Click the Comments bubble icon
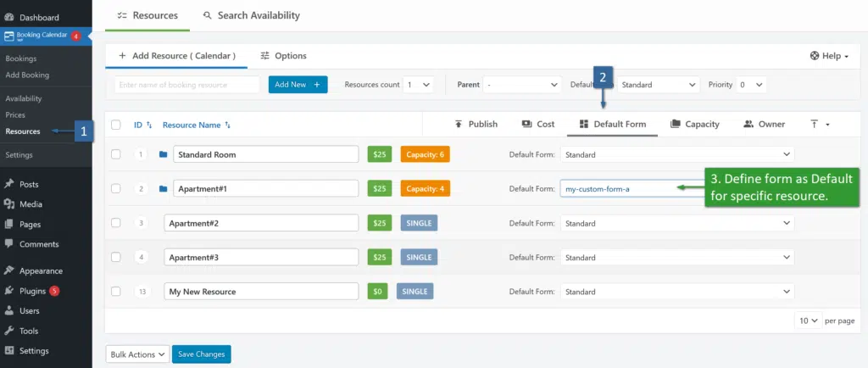The height and width of the screenshot is (368, 868). point(8,243)
